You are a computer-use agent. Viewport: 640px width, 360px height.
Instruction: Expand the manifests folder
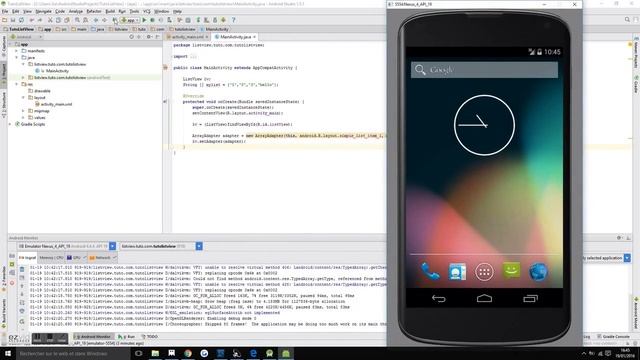(x=17, y=51)
